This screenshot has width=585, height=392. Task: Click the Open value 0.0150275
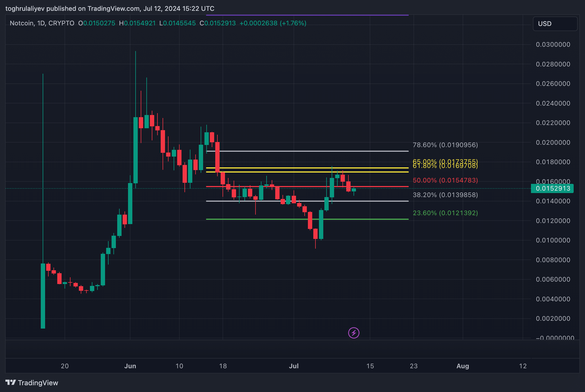click(x=99, y=23)
